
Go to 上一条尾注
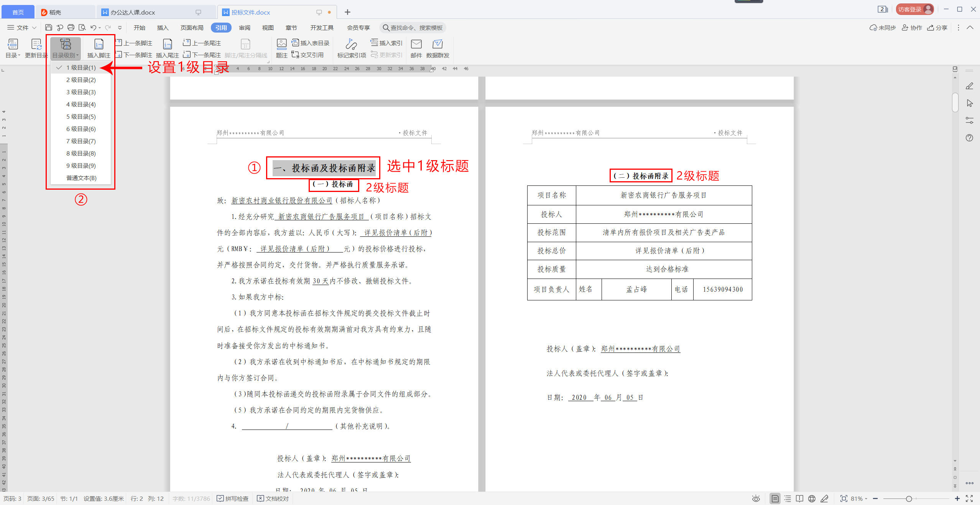[202, 43]
